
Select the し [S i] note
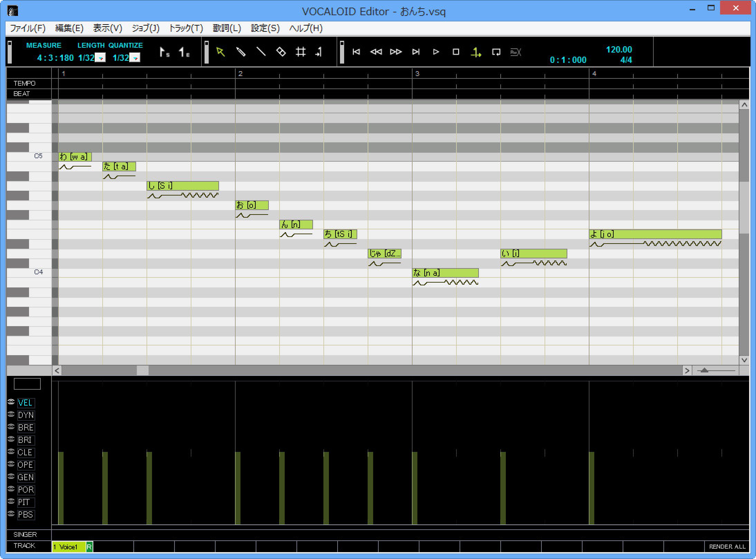tap(183, 186)
